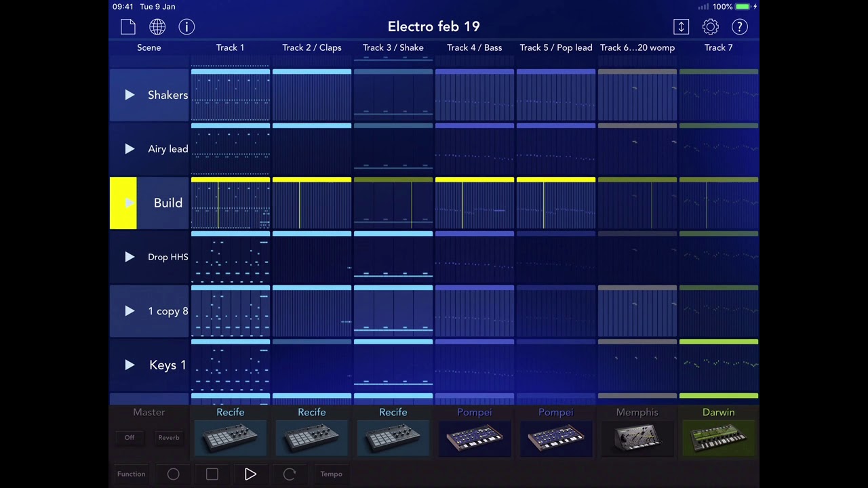Select the Scene column header
The height and width of the screenshot is (488, 868).
pos(149,47)
